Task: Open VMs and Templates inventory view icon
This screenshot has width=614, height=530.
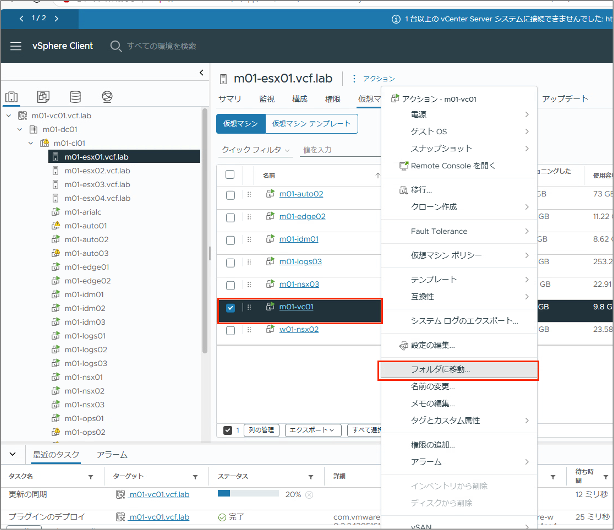Action: point(43,96)
